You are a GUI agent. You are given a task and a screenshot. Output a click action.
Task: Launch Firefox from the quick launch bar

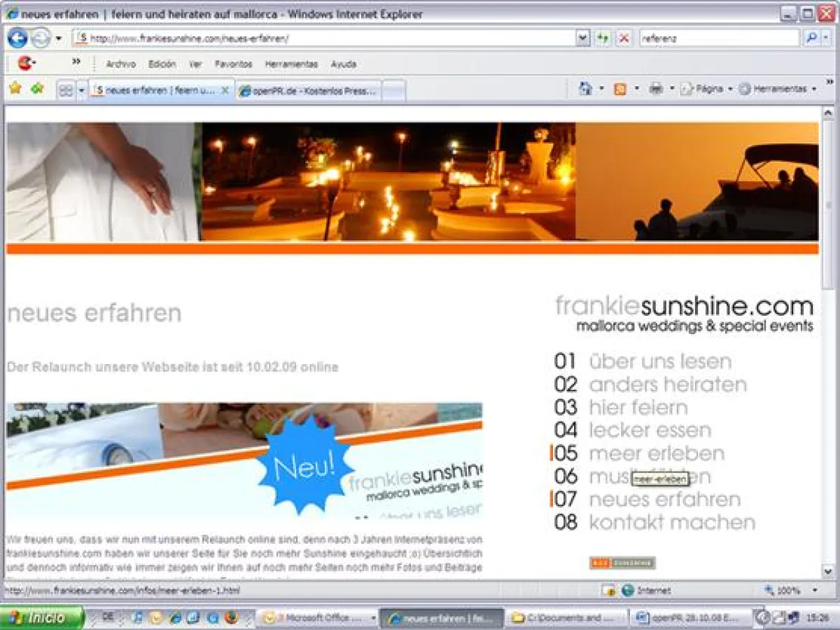231,617
